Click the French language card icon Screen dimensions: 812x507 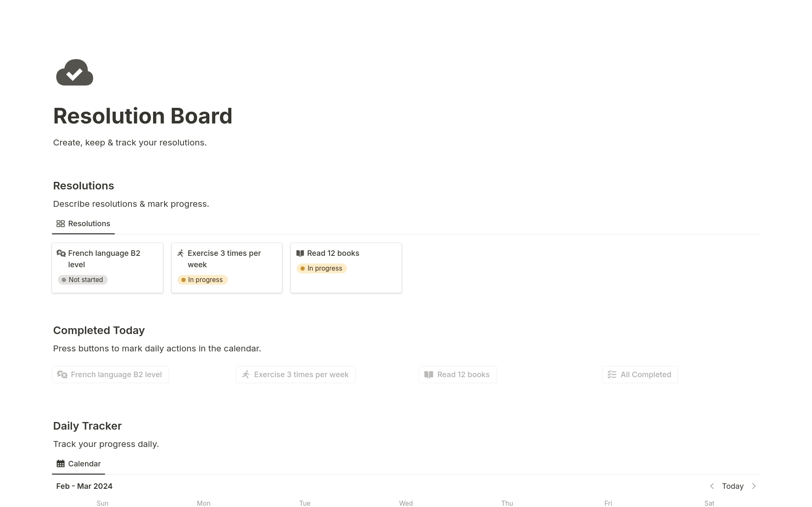pos(61,253)
